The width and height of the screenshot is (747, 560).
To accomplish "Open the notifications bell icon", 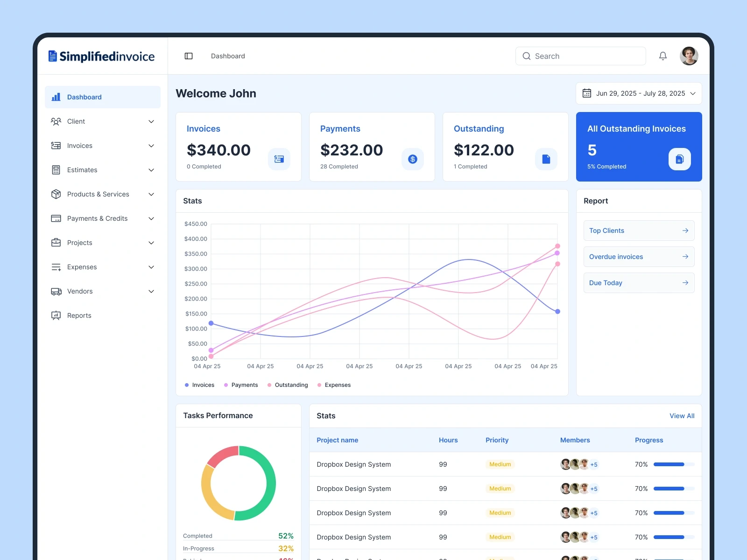I will [x=662, y=56].
